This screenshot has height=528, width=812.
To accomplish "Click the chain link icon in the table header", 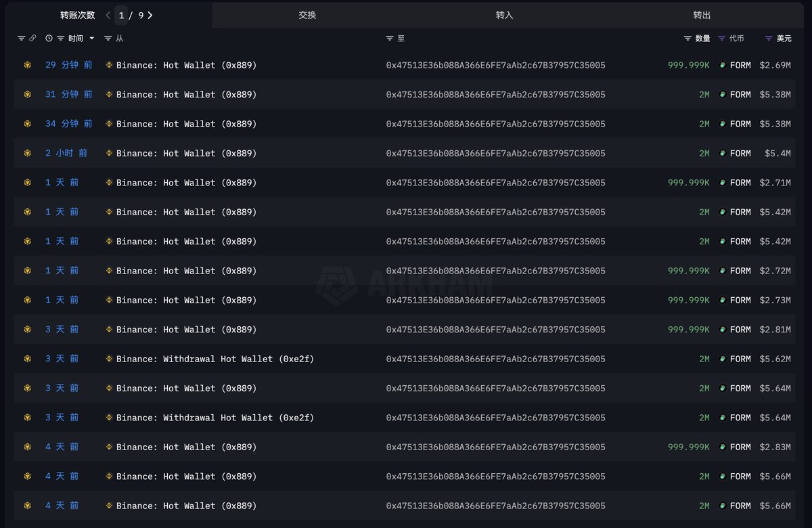I will pos(32,39).
